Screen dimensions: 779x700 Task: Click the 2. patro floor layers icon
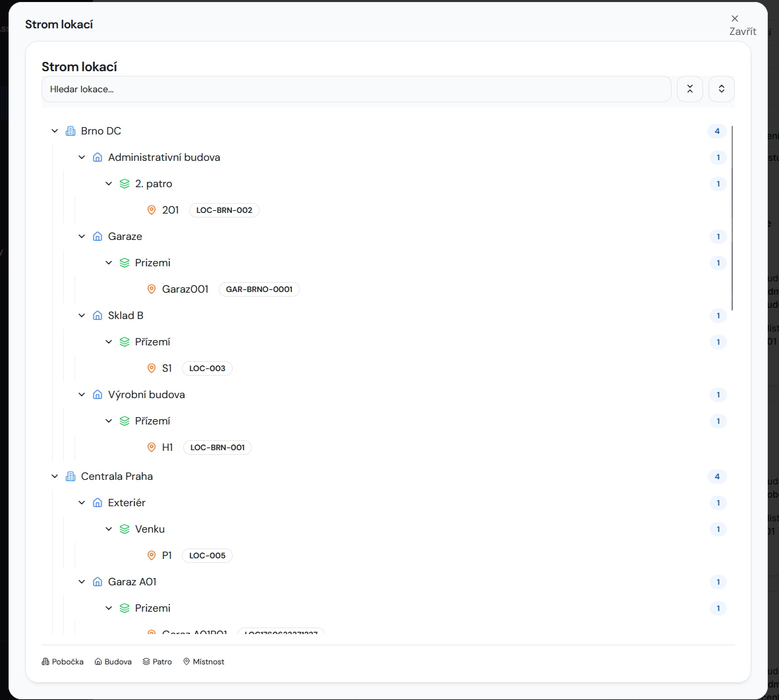click(x=125, y=184)
